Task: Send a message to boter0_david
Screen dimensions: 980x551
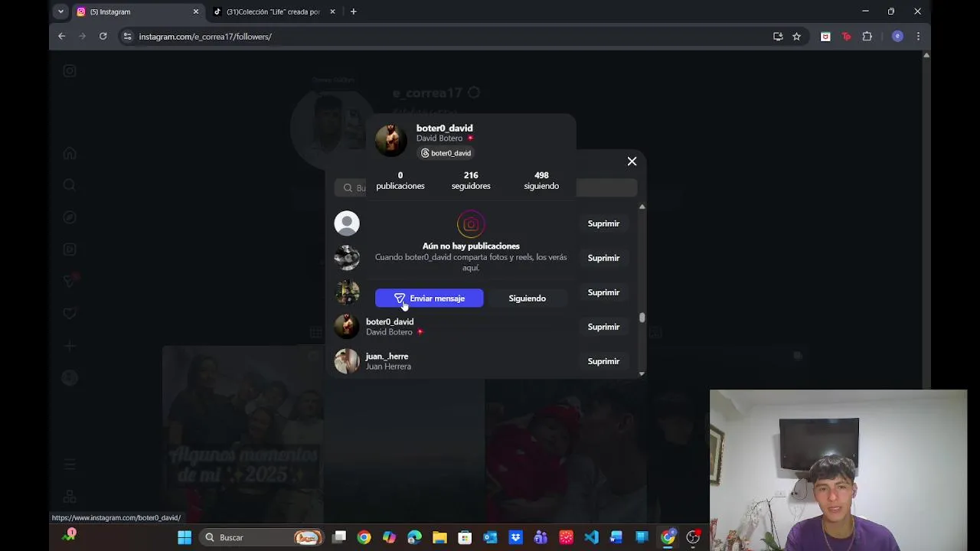Action: point(429,298)
